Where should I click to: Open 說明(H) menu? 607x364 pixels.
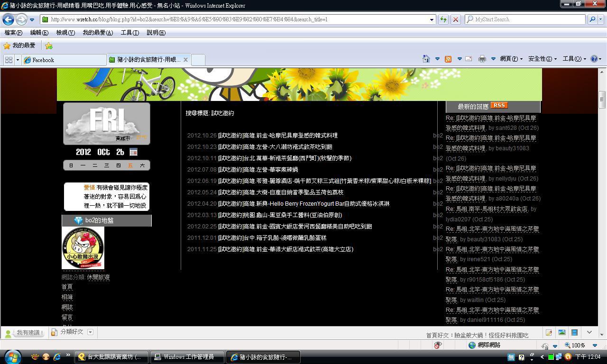pyautogui.click(x=156, y=33)
